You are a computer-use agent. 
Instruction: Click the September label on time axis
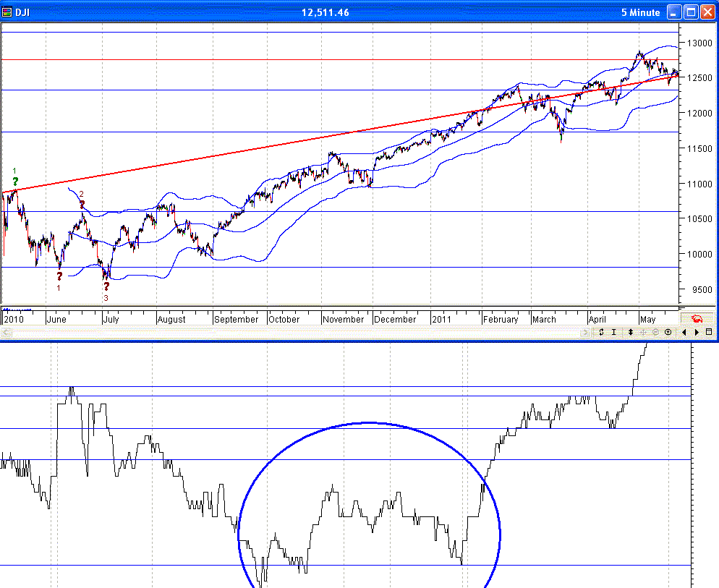point(236,319)
